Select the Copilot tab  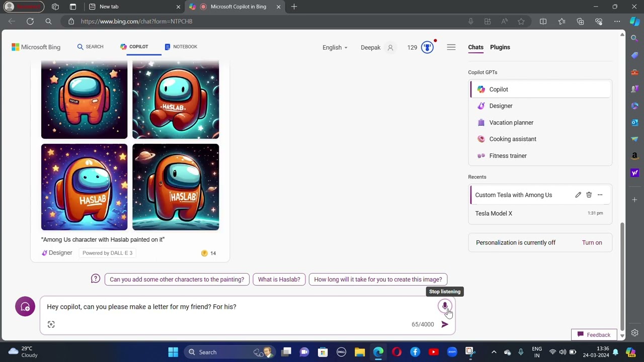pyautogui.click(x=134, y=47)
